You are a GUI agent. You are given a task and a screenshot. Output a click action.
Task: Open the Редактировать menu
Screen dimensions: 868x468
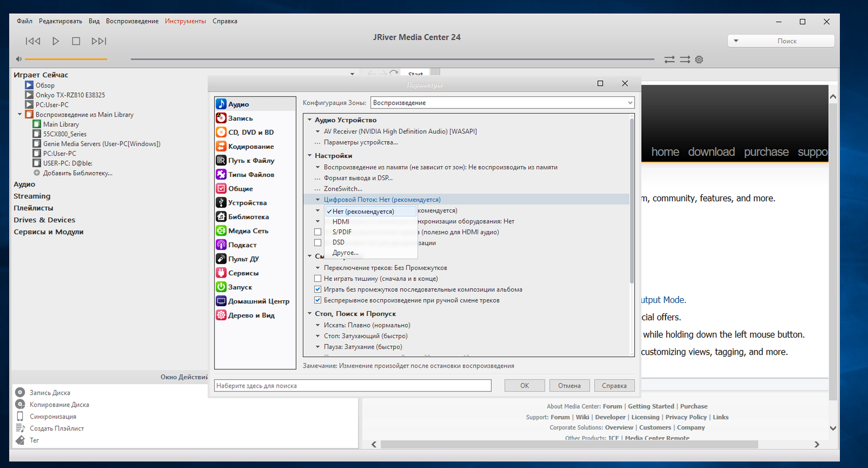[x=61, y=21]
